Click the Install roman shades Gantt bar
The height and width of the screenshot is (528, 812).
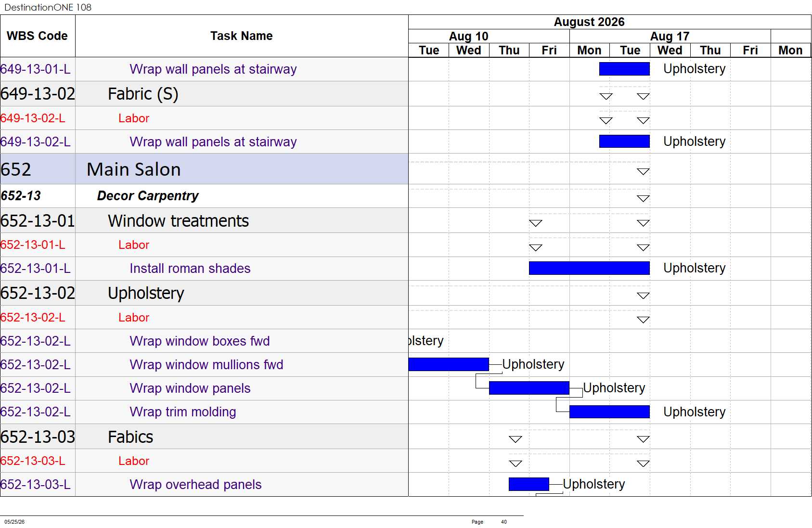point(589,268)
